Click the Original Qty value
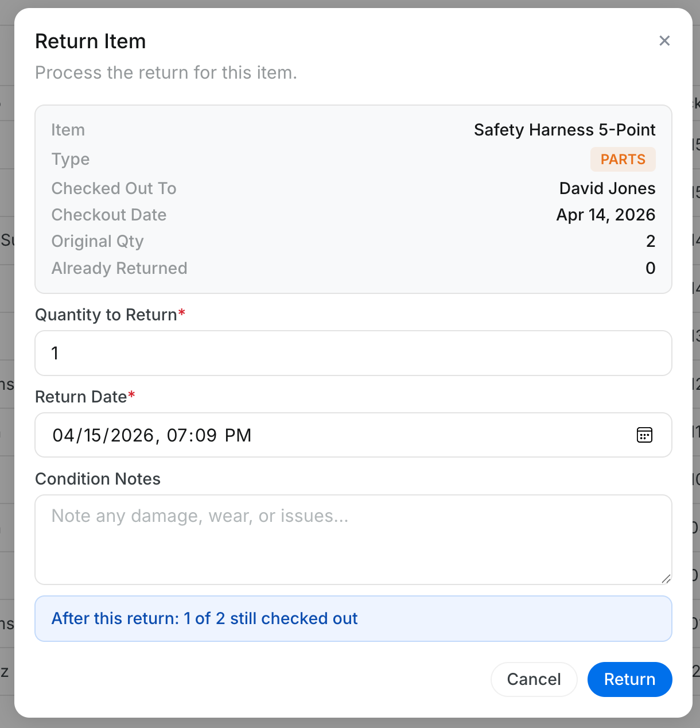700x728 pixels. [x=651, y=241]
